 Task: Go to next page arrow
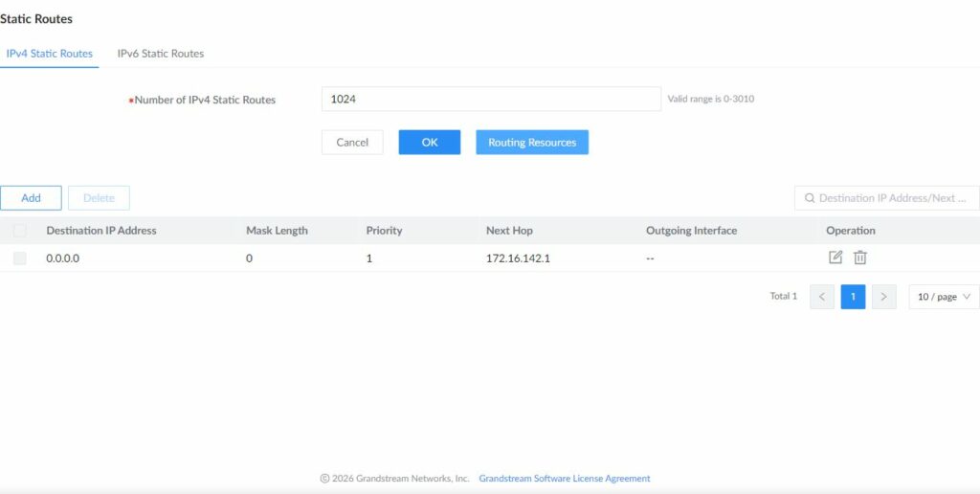tap(883, 297)
